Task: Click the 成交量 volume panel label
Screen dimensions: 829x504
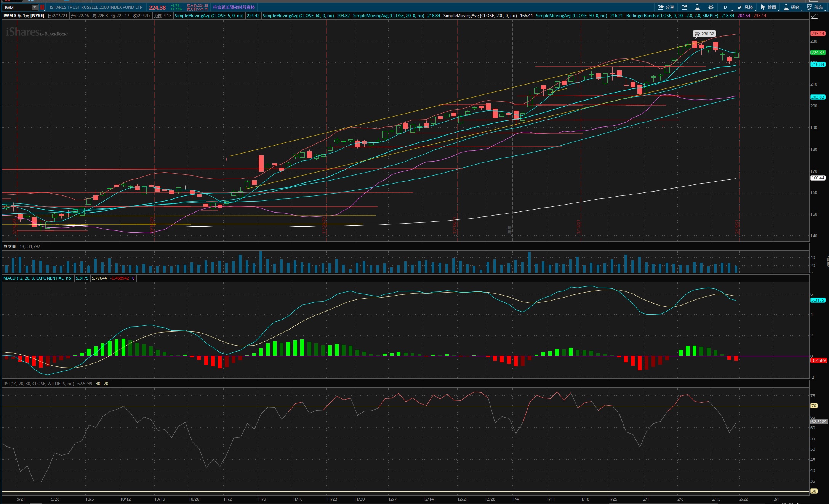Action: [x=10, y=246]
